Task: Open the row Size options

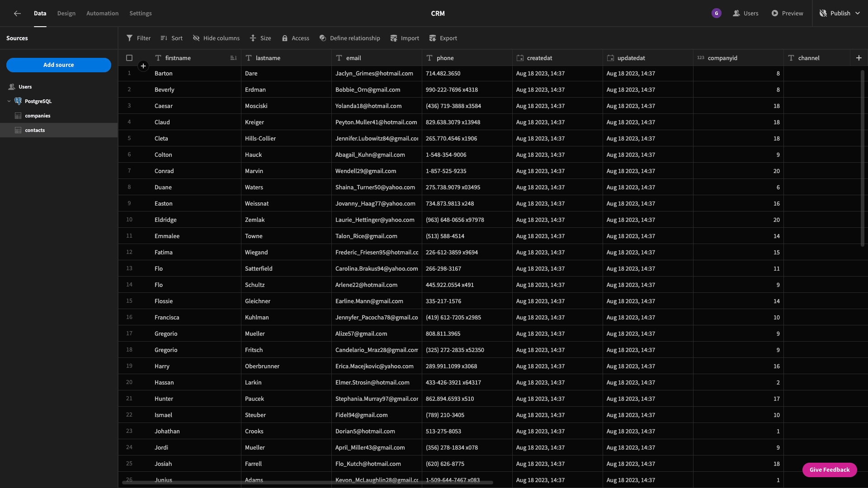Action: pyautogui.click(x=260, y=38)
